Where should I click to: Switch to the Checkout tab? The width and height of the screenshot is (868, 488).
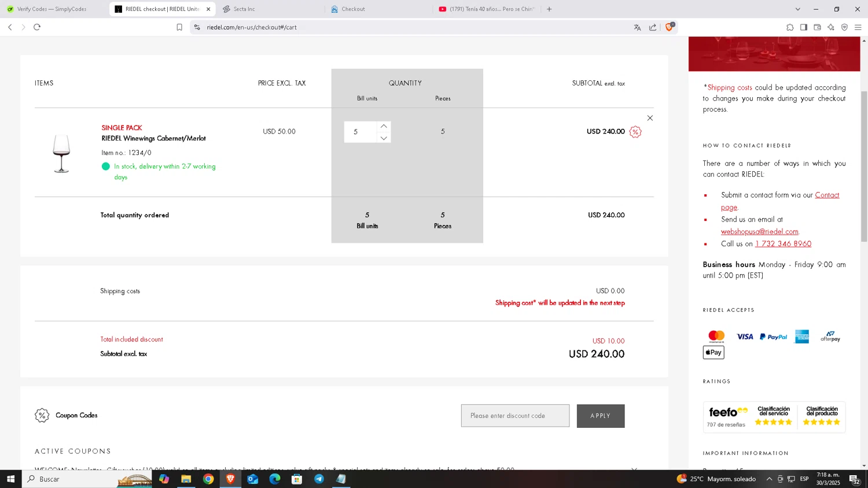pos(378,9)
